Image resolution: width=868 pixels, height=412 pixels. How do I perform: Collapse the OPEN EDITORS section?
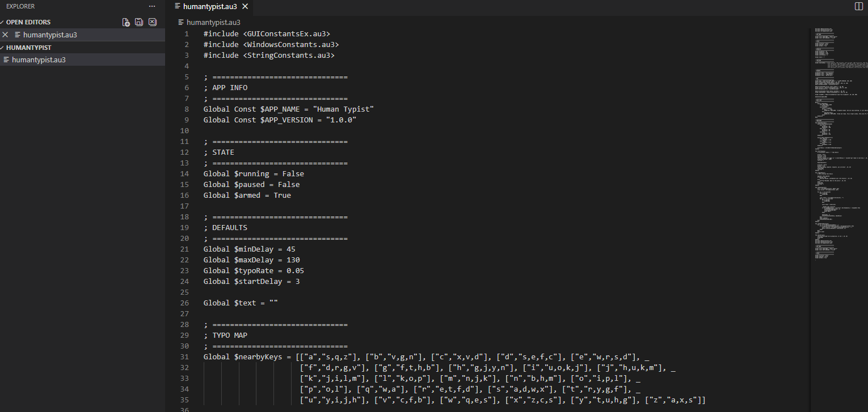tap(2, 22)
